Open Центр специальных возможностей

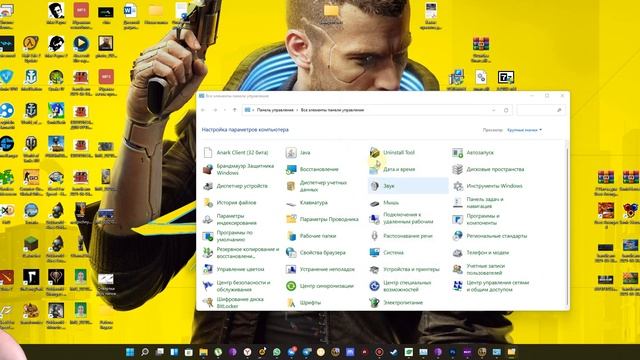[400, 287]
